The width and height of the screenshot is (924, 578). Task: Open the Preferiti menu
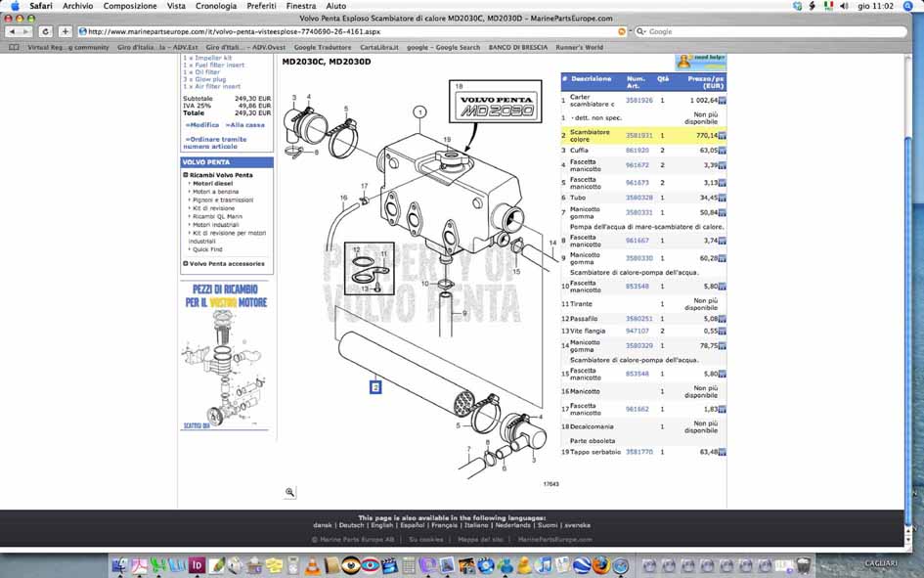tap(261, 6)
